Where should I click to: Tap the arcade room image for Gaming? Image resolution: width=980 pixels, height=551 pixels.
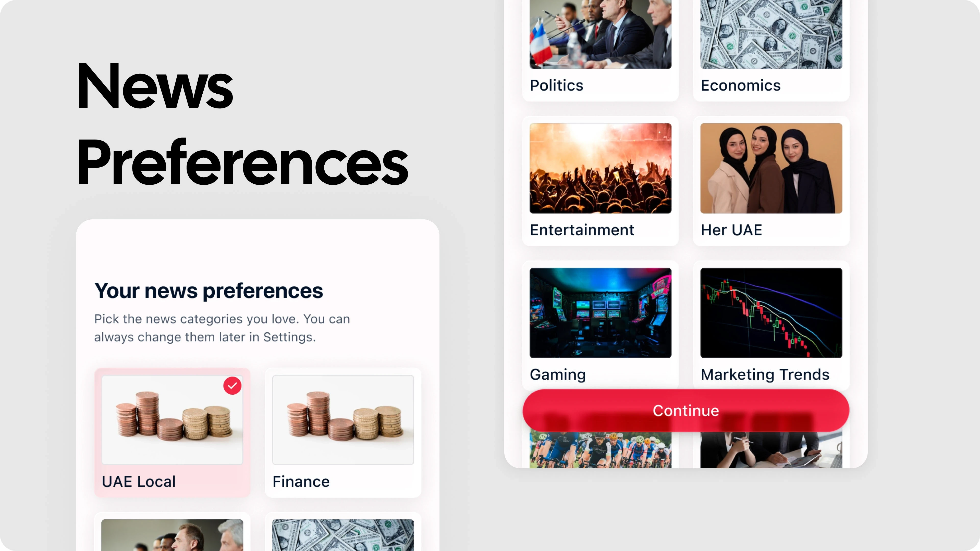(600, 312)
